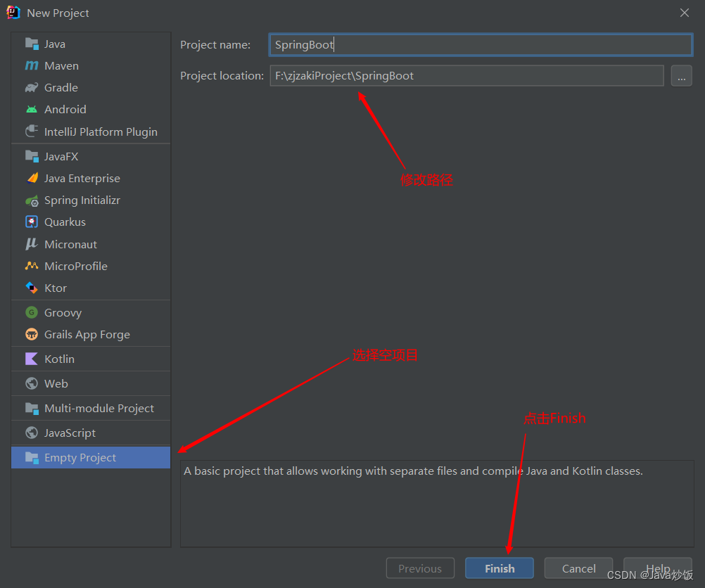Close the New Project dialog

(x=685, y=13)
